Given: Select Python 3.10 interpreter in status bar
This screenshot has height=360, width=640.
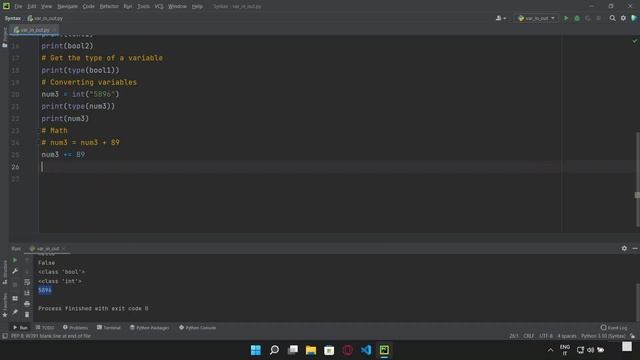Looking at the screenshot, I should tap(603, 336).
